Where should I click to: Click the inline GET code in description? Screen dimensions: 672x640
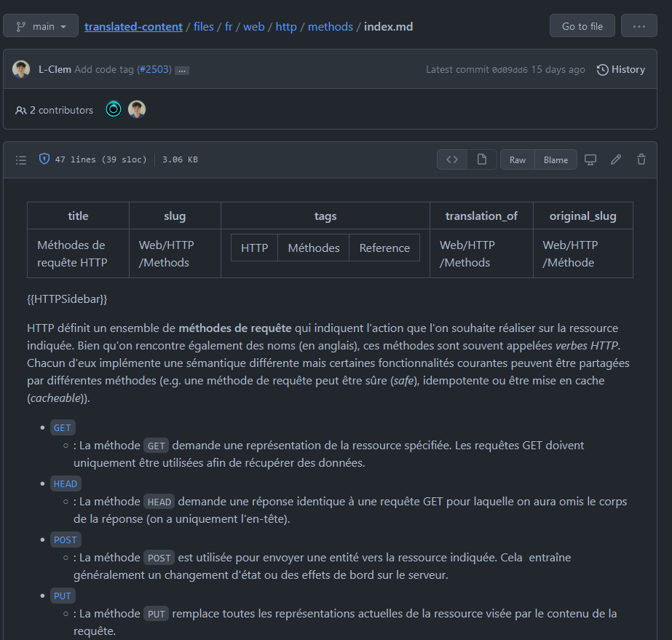[156, 446]
